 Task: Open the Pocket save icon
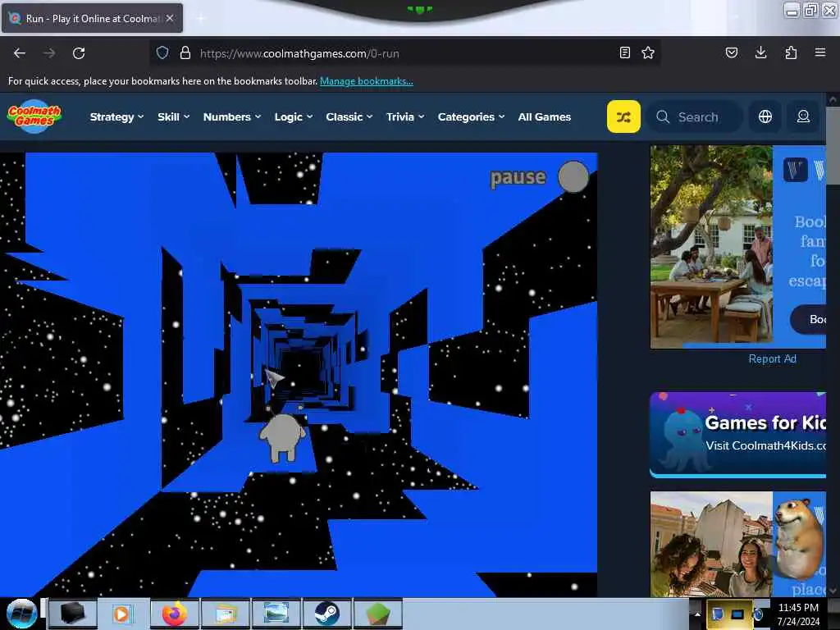pyautogui.click(x=731, y=52)
